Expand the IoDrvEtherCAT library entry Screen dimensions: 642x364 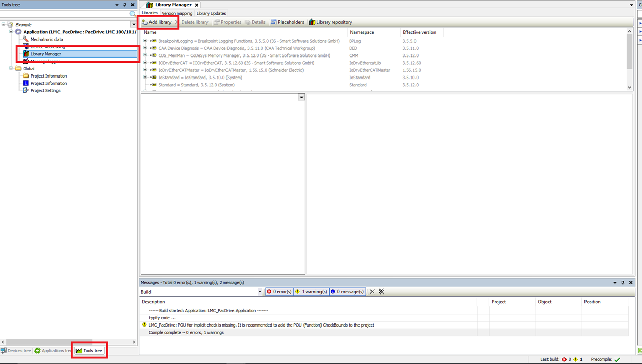[145, 62]
